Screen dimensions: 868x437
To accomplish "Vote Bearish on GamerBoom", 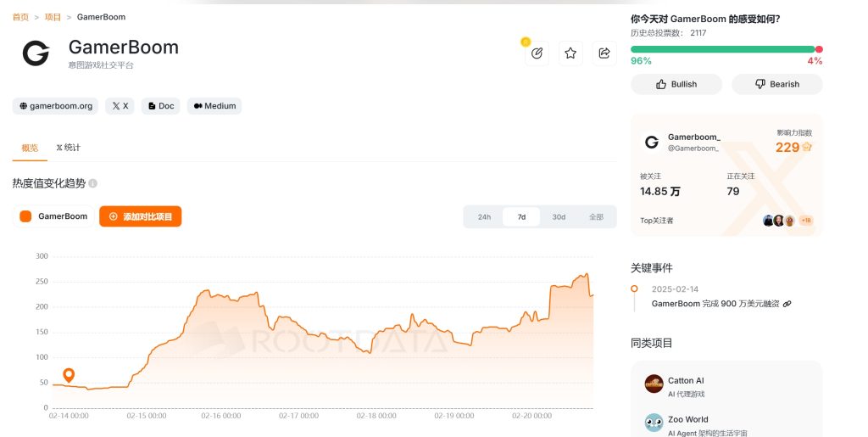I will pos(777,84).
